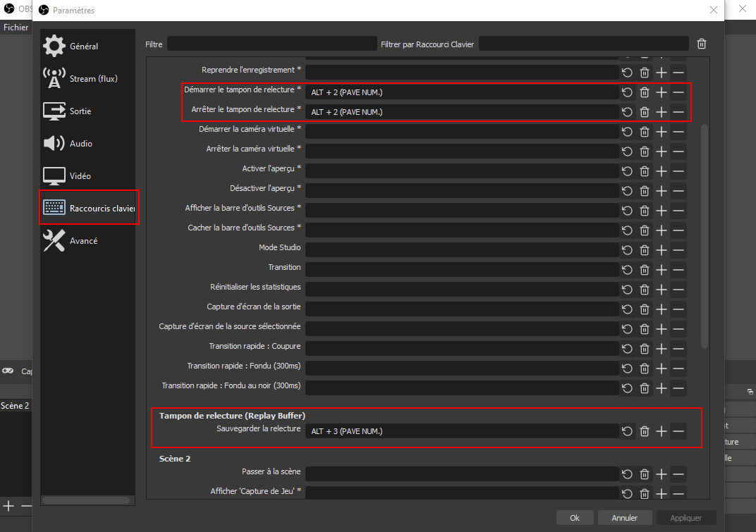Open the Avancé settings section
This screenshot has height=532, width=756.
87,240
